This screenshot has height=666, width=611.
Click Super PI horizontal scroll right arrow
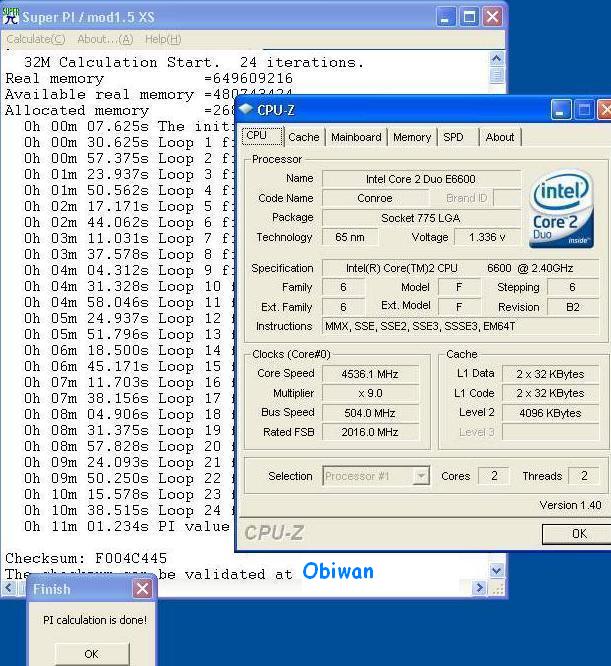coord(479,588)
